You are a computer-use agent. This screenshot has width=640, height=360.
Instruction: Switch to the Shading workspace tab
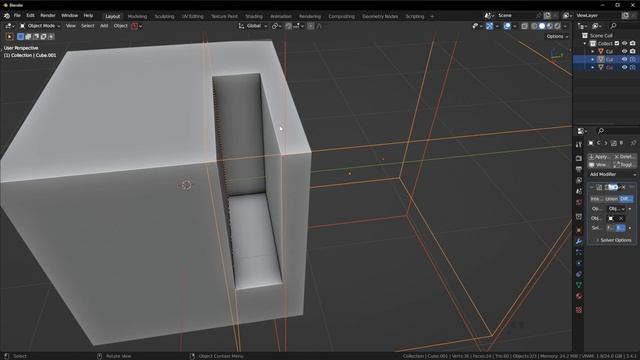(254, 16)
